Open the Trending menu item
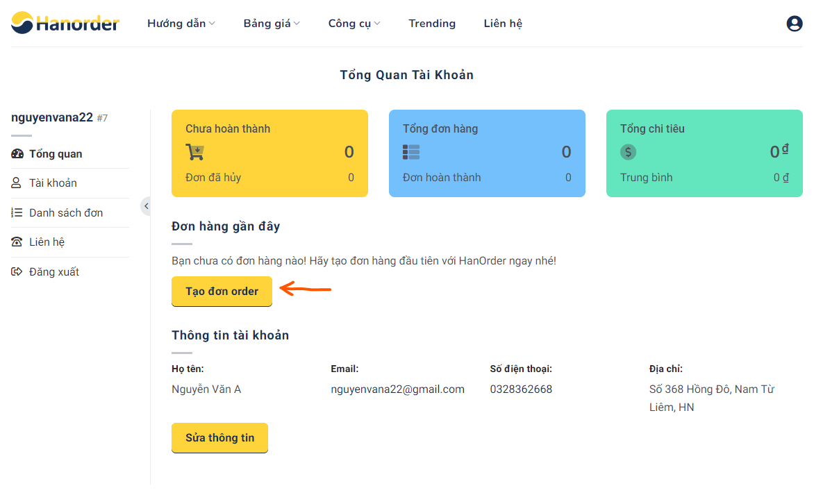 pos(431,24)
